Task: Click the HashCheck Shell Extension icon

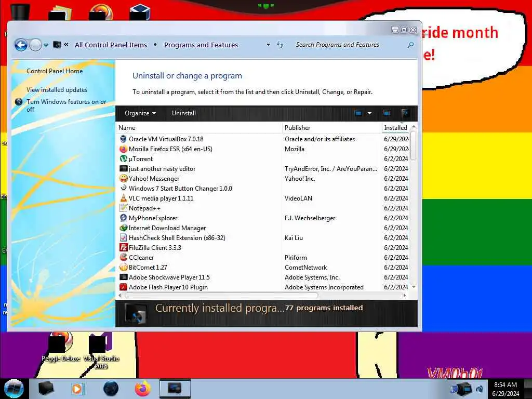Action: point(123,237)
